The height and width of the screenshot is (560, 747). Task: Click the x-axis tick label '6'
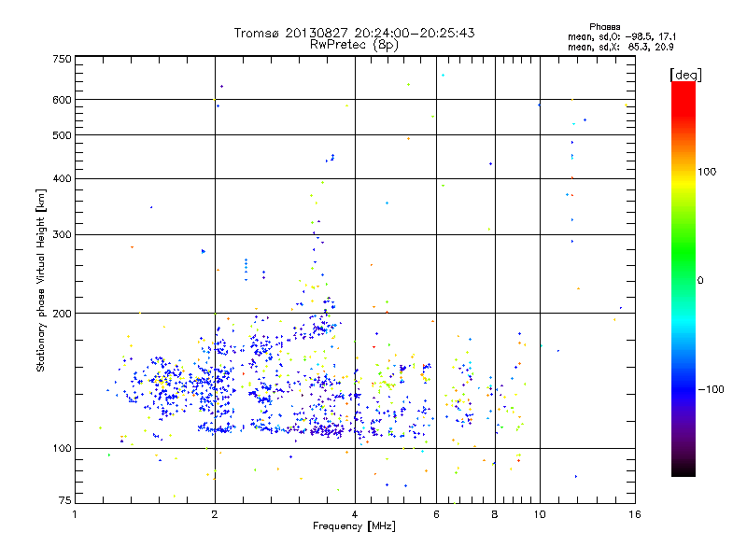[436, 514]
